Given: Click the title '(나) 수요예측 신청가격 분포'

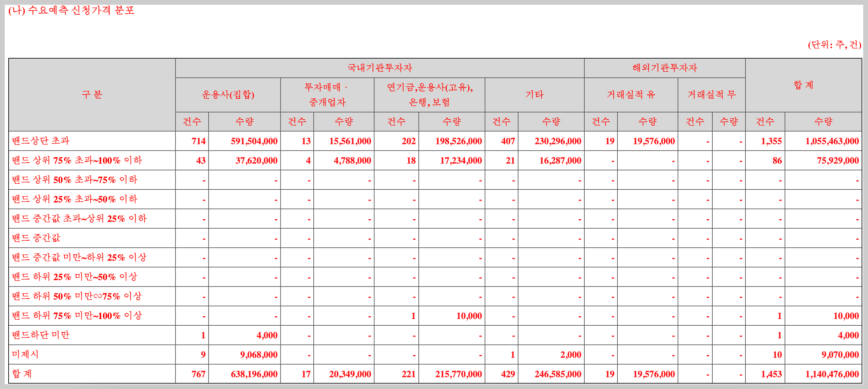Looking at the screenshot, I should [x=71, y=11].
